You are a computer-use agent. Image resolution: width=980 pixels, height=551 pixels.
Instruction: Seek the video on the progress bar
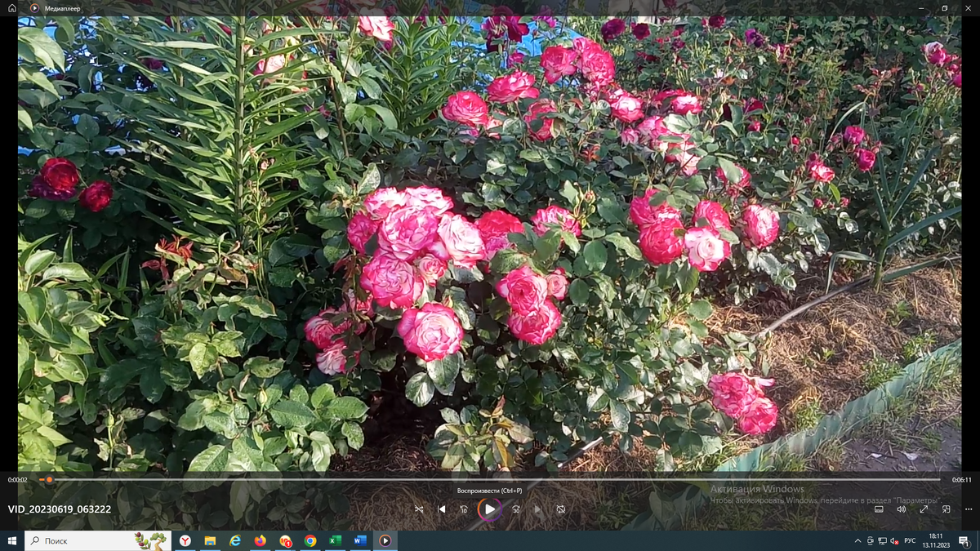[490, 480]
